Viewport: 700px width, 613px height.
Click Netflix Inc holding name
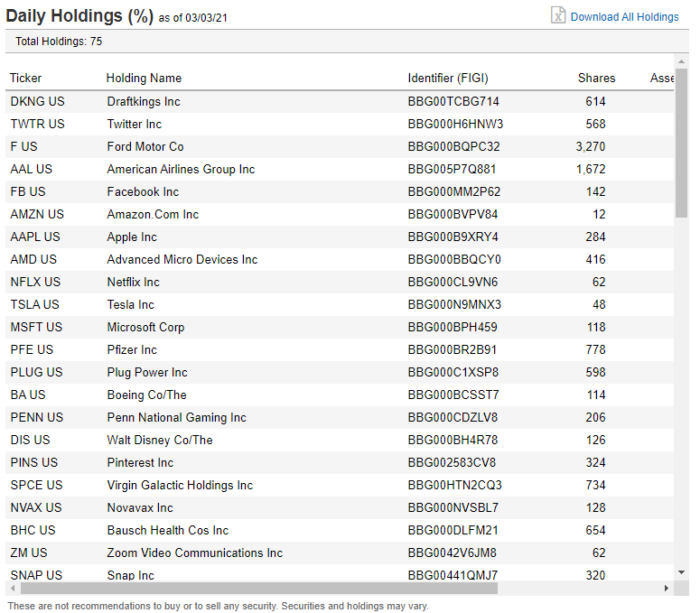[133, 282]
